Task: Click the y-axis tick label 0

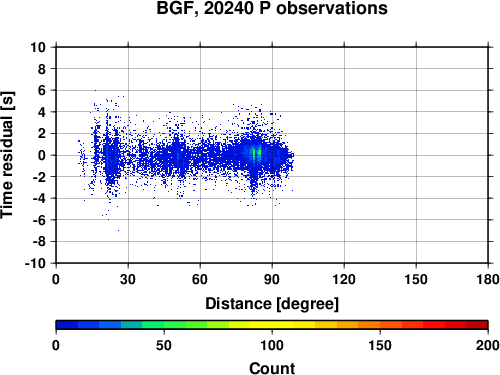Action: (x=42, y=155)
